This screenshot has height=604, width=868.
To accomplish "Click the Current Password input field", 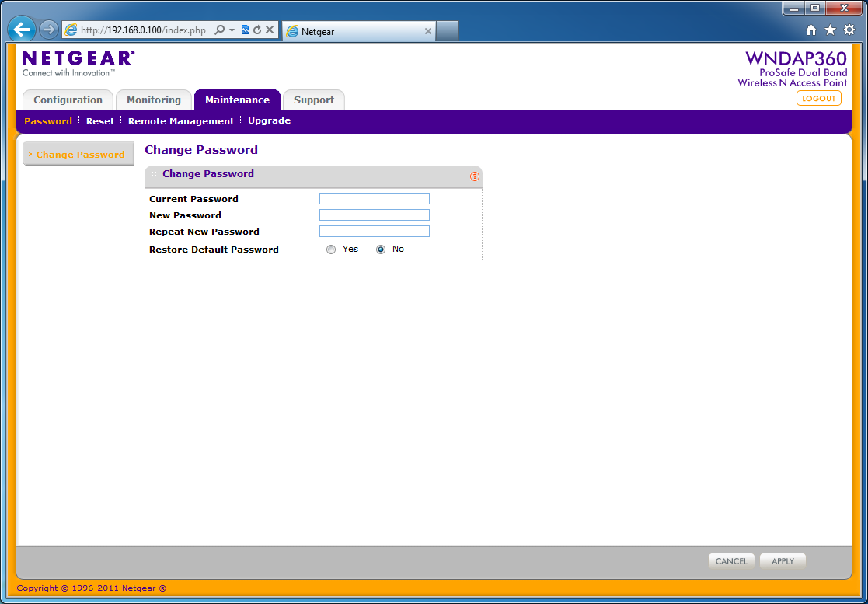I will [375, 199].
